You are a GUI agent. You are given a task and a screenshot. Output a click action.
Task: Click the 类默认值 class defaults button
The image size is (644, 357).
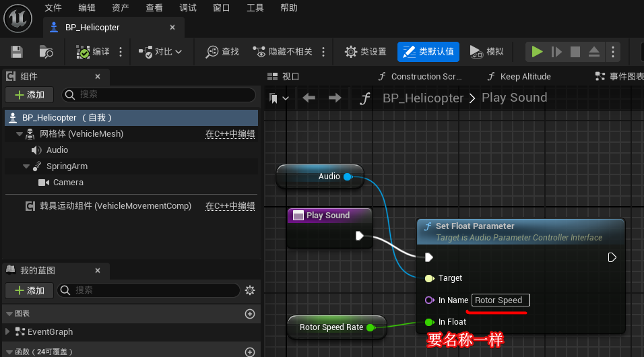[x=428, y=52]
